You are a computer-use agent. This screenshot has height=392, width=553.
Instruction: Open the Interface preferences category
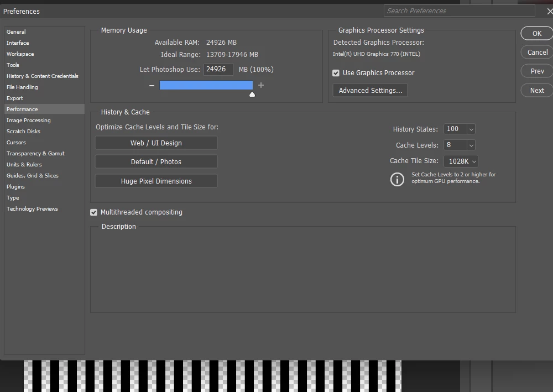tap(18, 43)
